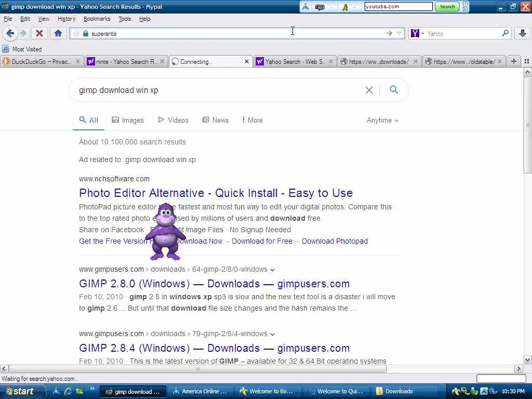532x399 pixels.
Task: Close the Connecting... tab
Action: pos(247,61)
